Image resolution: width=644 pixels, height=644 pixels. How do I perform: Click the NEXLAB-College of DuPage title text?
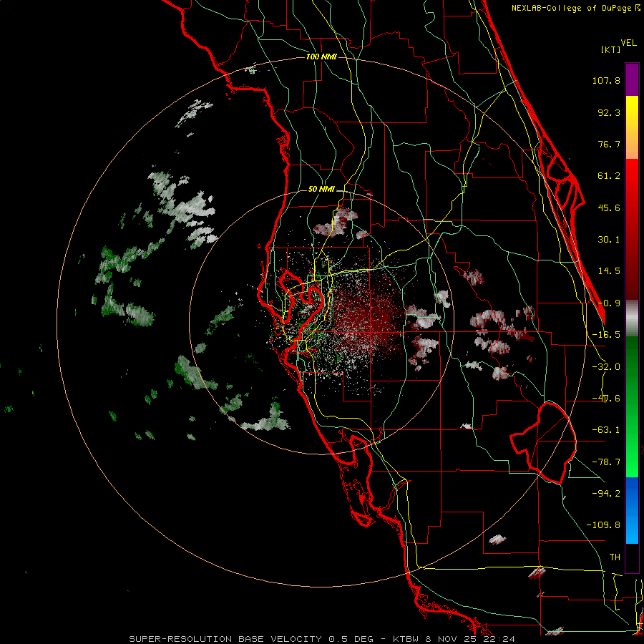click(x=576, y=8)
